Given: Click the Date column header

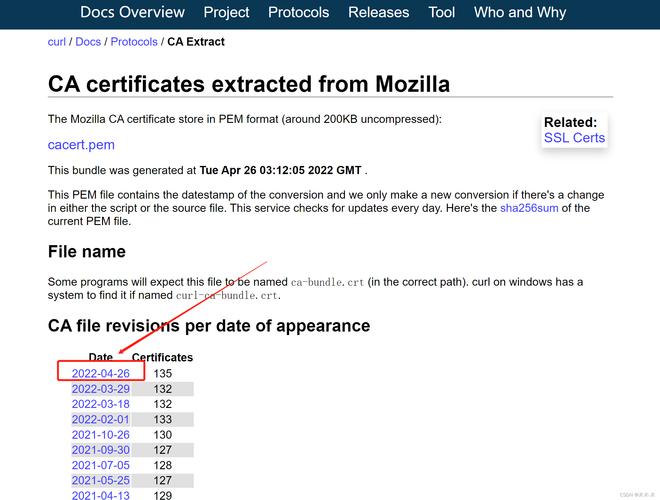Looking at the screenshot, I should pos(101,357).
